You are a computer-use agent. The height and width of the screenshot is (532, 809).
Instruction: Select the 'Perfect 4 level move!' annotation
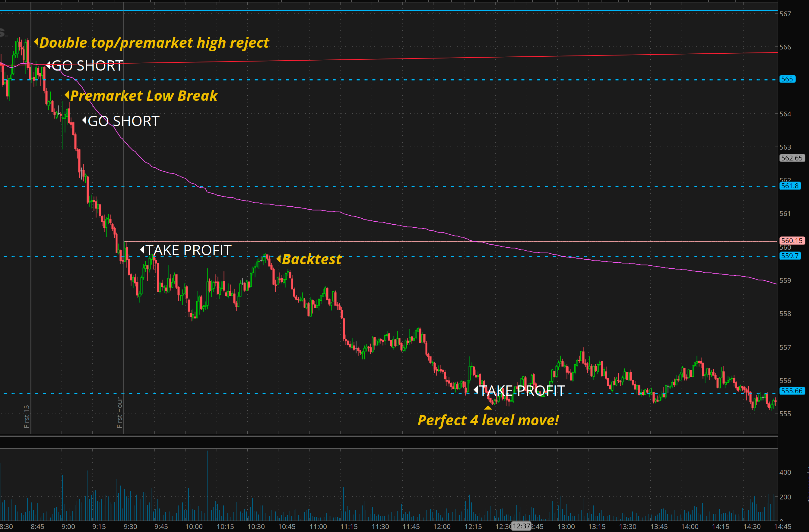tap(488, 420)
